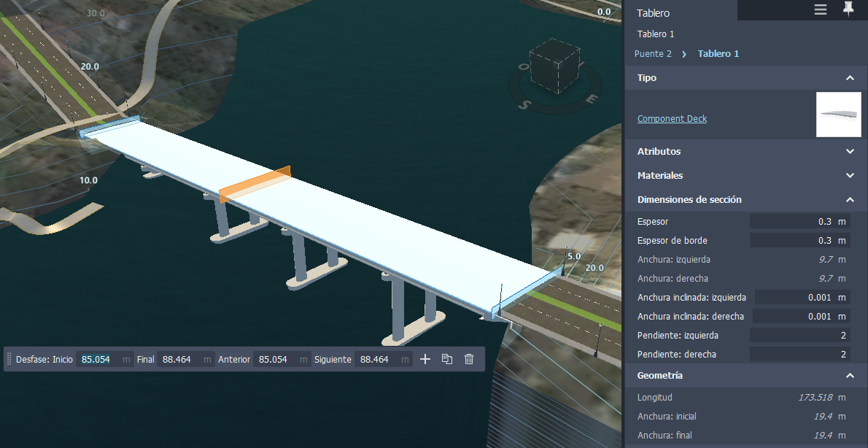
Task: Click the Espesor label text
Action: point(653,222)
